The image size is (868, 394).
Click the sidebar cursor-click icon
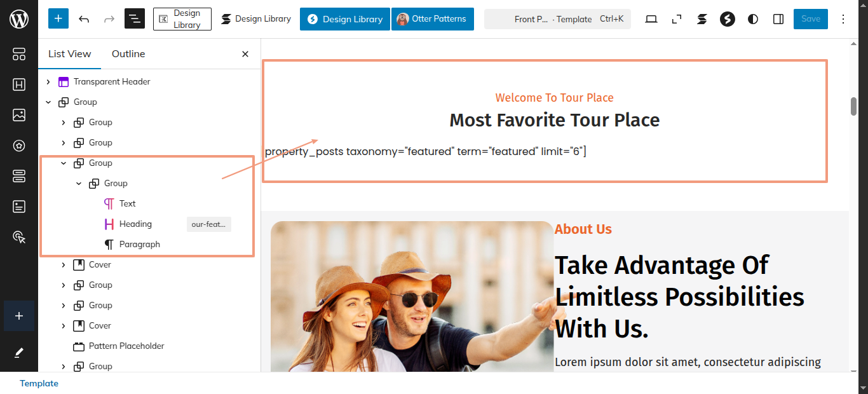point(19,237)
